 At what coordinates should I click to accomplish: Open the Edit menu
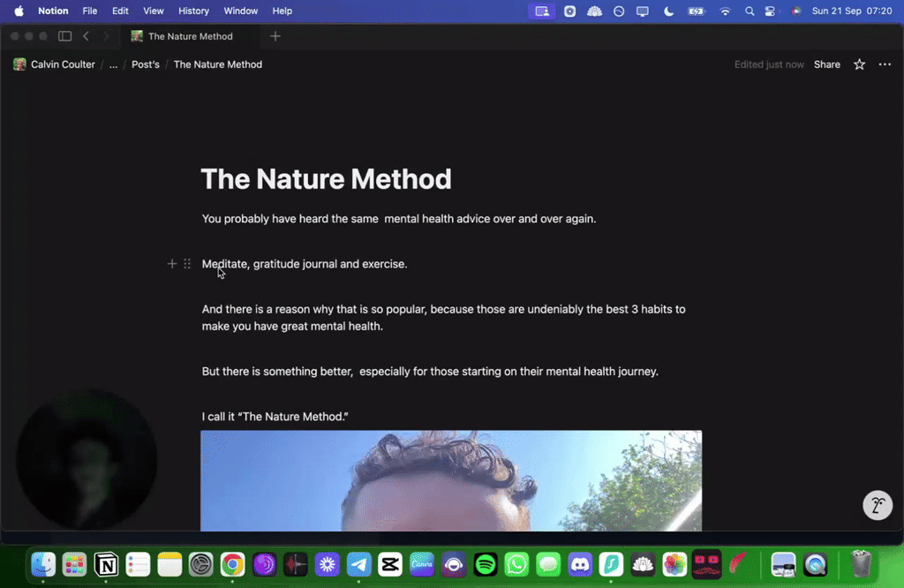(120, 11)
